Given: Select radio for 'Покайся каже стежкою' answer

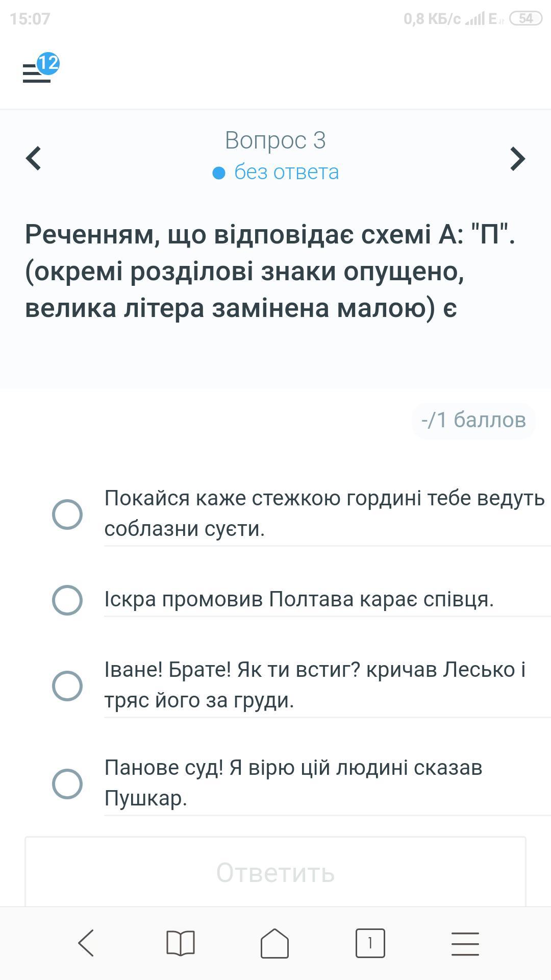Looking at the screenshot, I should click(x=67, y=514).
